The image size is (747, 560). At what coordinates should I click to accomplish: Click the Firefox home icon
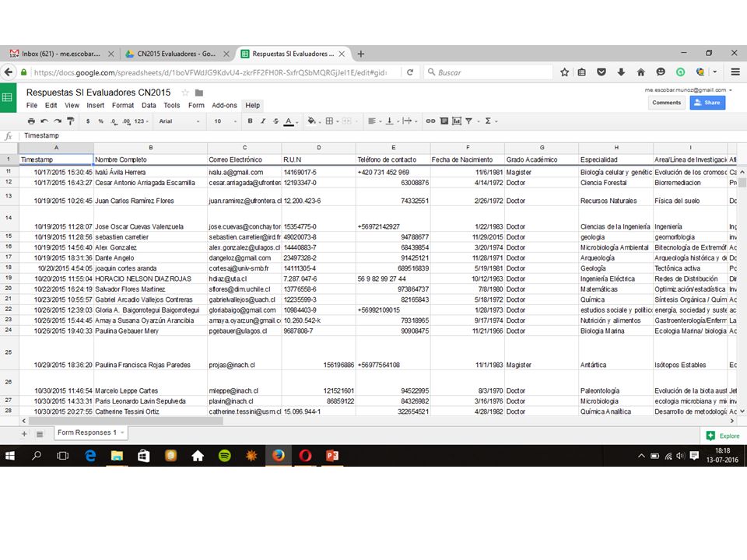click(640, 72)
